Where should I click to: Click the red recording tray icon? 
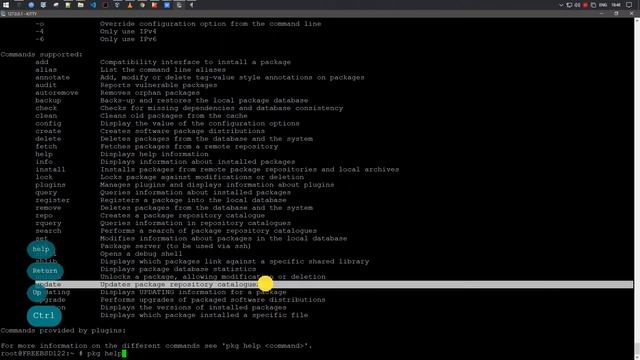pos(585,5)
